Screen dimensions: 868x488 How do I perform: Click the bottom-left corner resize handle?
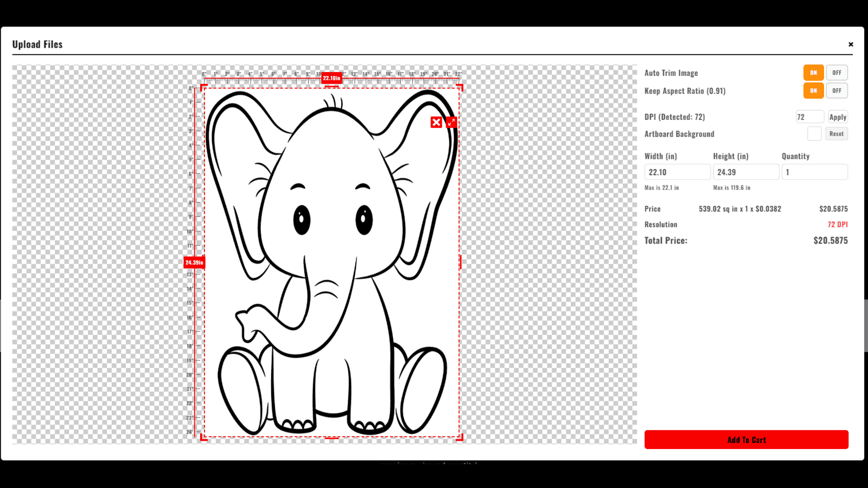click(x=203, y=438)
